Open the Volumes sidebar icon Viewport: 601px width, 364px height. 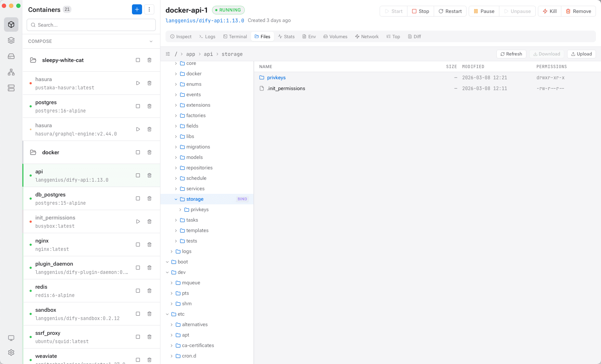point(11,56)
